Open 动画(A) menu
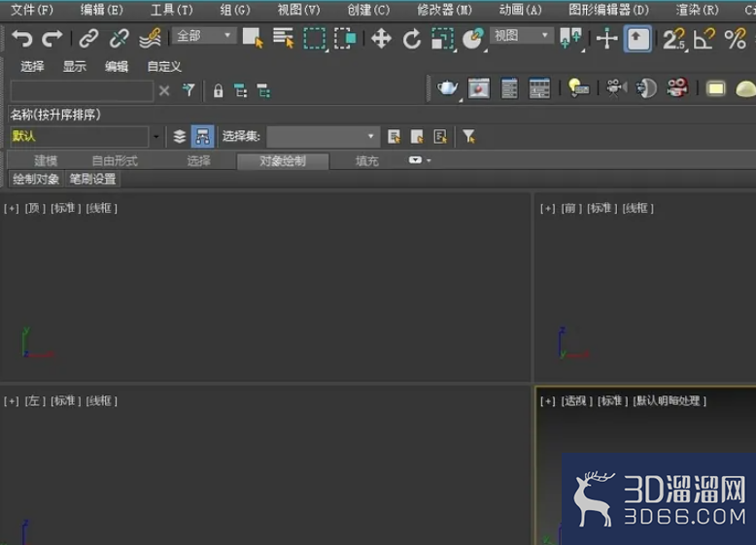Image resolution: width=756 pixels, height=545 pixels. coord(520,10)
